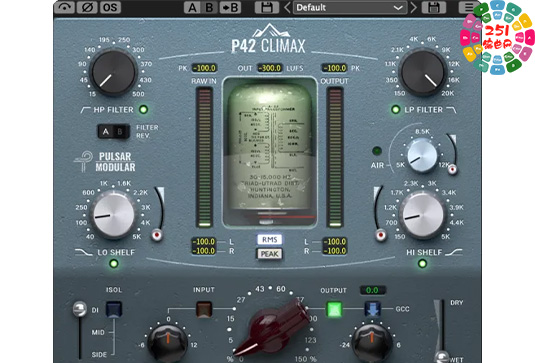Enable oversampling with the OS button
This screenshot has height=363, width=535.
[x=110, y=7]
